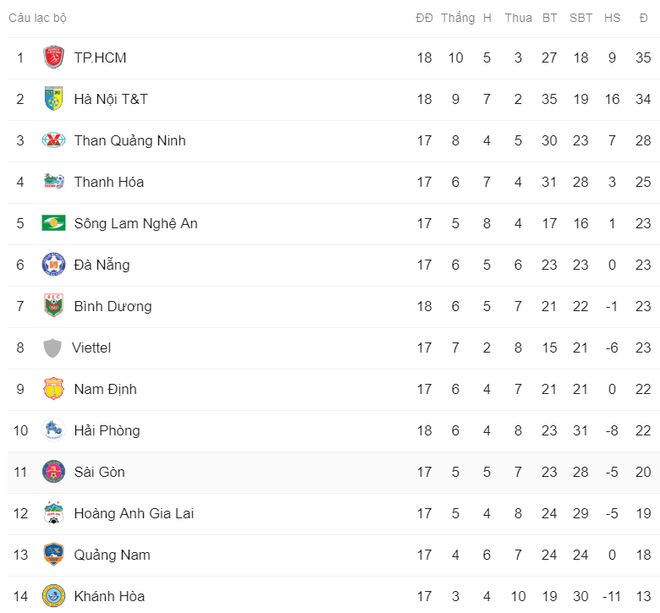Image resolution: width=660 pixels, height=613 pixels.
Task: Select the highlighted Sài Gòn table row
Action: (x=334, y=472)
